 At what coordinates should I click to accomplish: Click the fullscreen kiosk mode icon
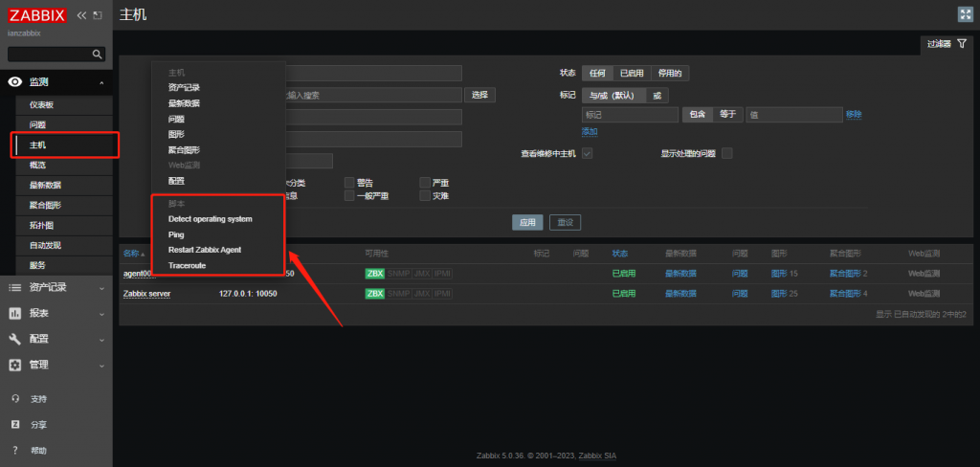tap(966, 15)
